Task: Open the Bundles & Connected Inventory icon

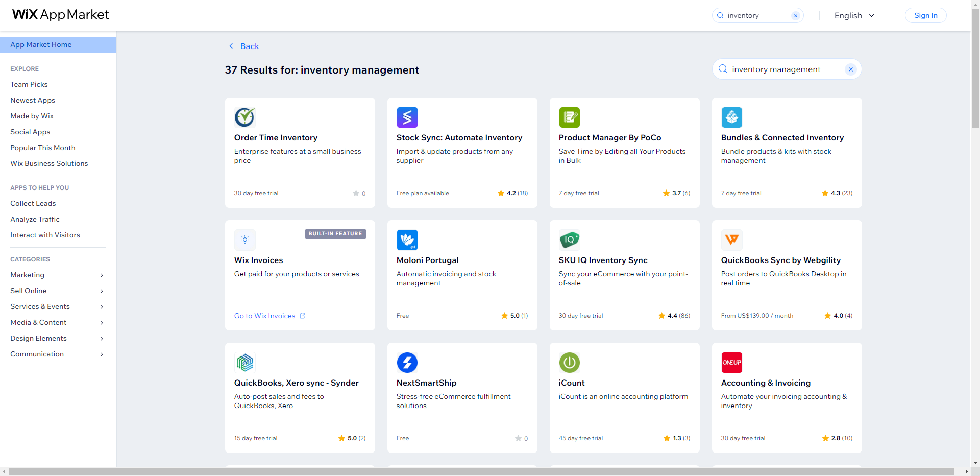Action: point(731,117)
